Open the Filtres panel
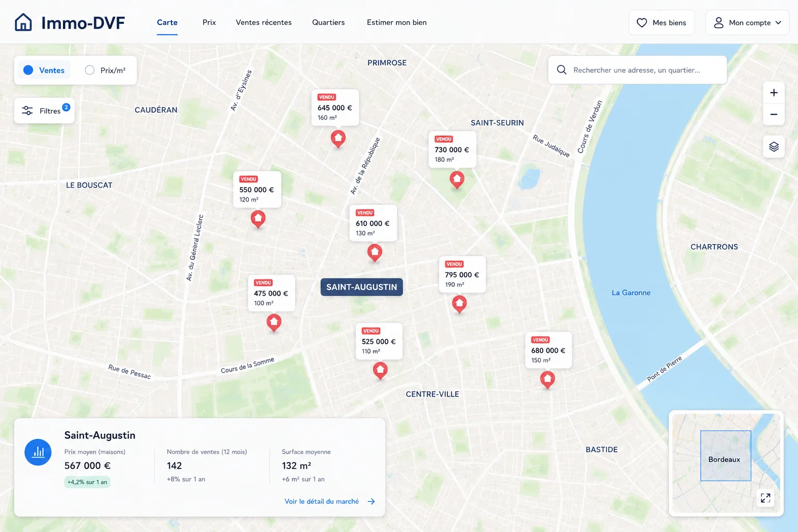The height and width of the screenshot is (532, 798). click(x=44, y=111)
